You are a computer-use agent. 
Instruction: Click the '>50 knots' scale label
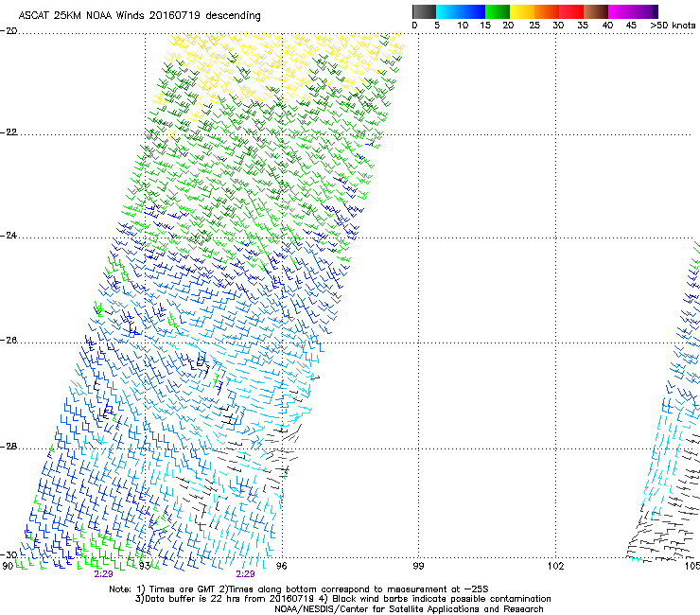point(673,26)
